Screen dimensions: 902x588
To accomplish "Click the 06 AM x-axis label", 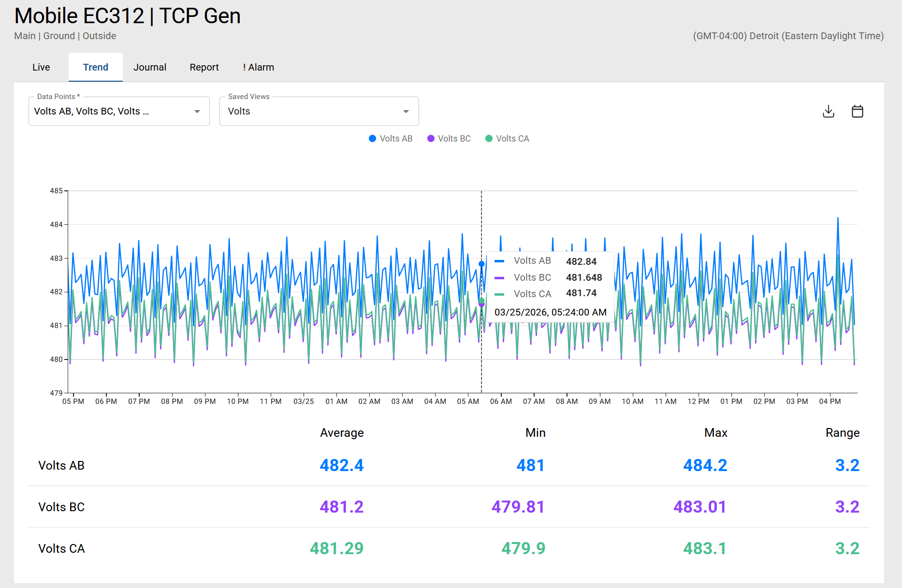I will click(x=501, y=402).
